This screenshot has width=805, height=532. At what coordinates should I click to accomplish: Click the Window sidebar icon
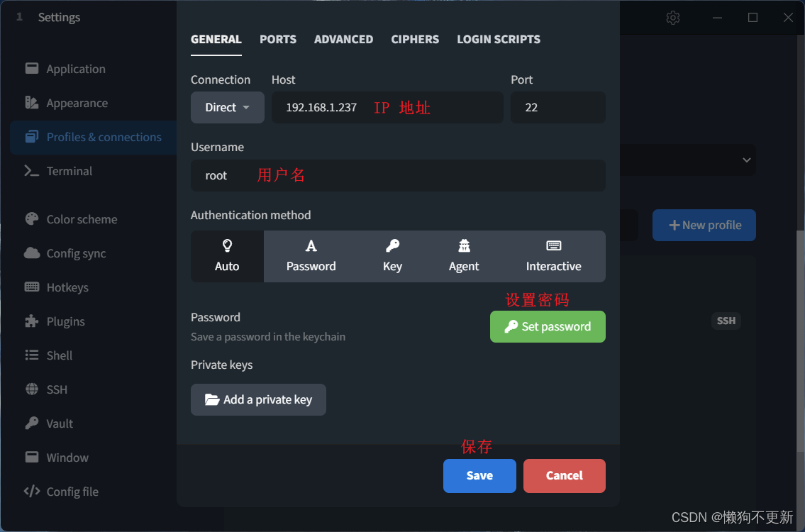tap(32, 457)
